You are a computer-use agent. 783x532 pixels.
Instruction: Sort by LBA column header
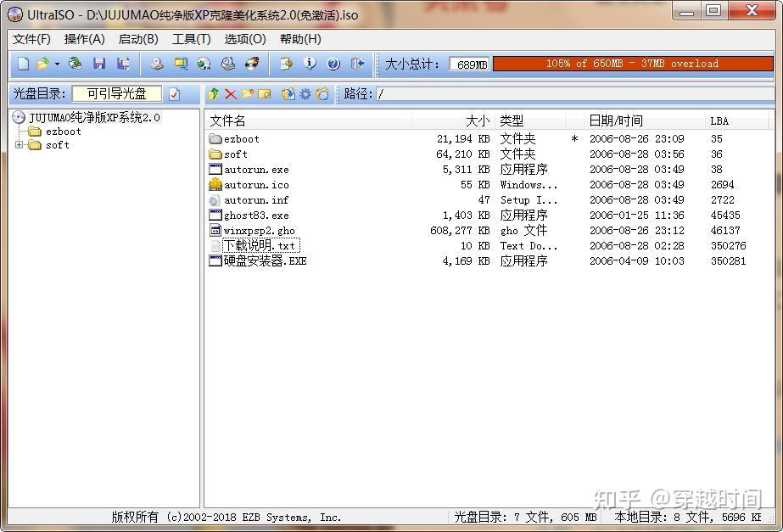[x=736, y=120]
